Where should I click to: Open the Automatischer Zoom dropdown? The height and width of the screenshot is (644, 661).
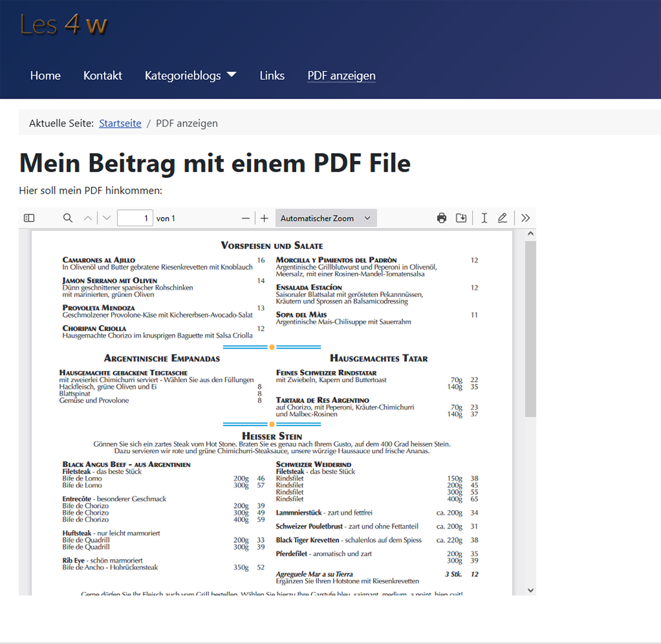pyautogui.click(x=326, y=218)
